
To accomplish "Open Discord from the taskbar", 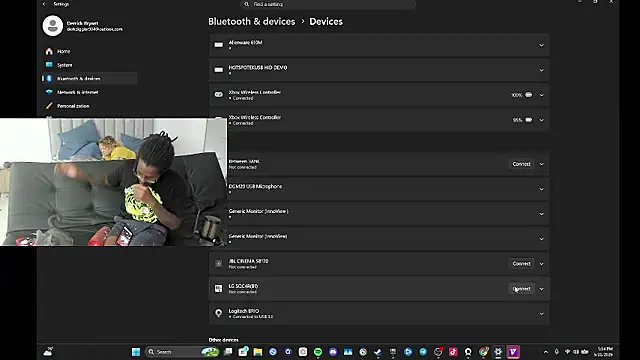I will tap(333, 352).
